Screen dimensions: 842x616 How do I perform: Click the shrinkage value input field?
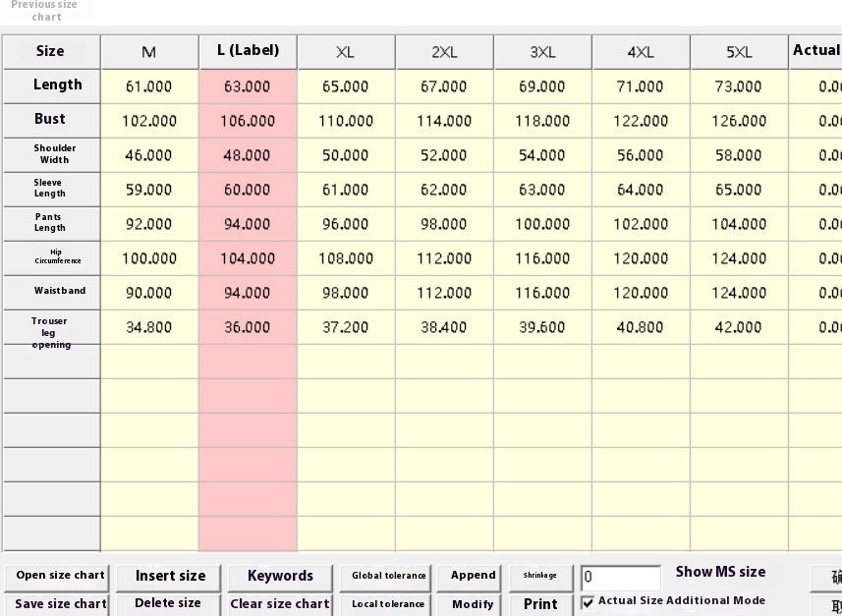(x=620, y=578)
